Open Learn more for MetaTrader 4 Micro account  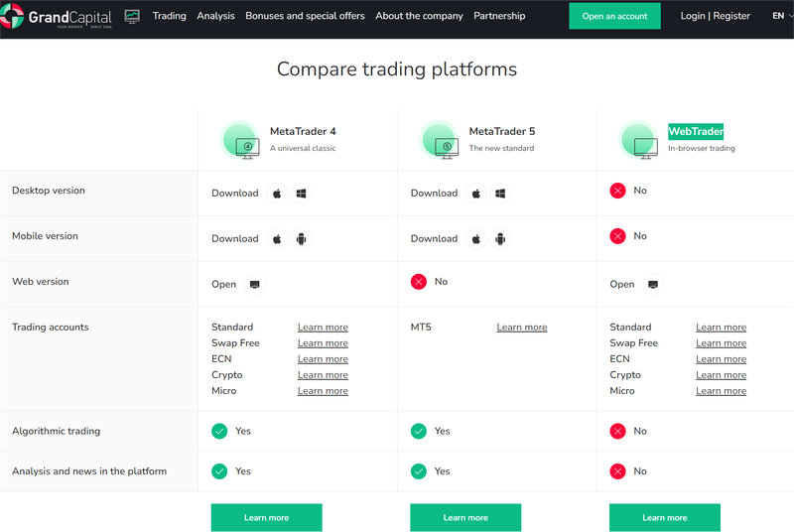coord(323,391)
